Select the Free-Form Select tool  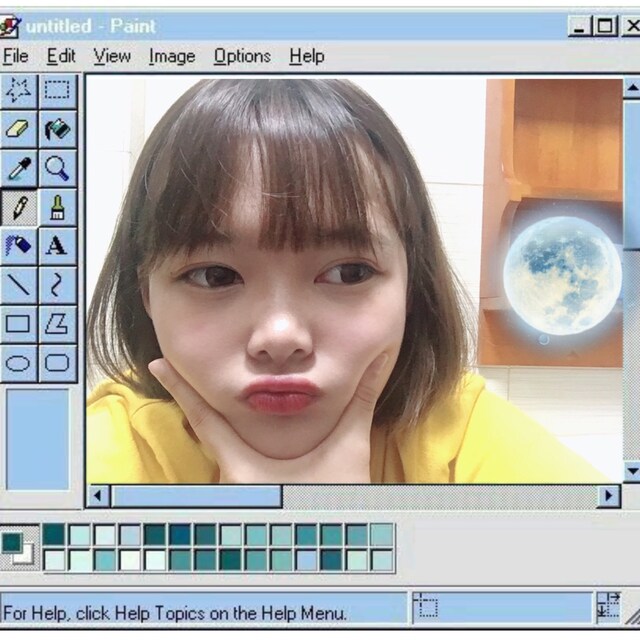[19, 91]
